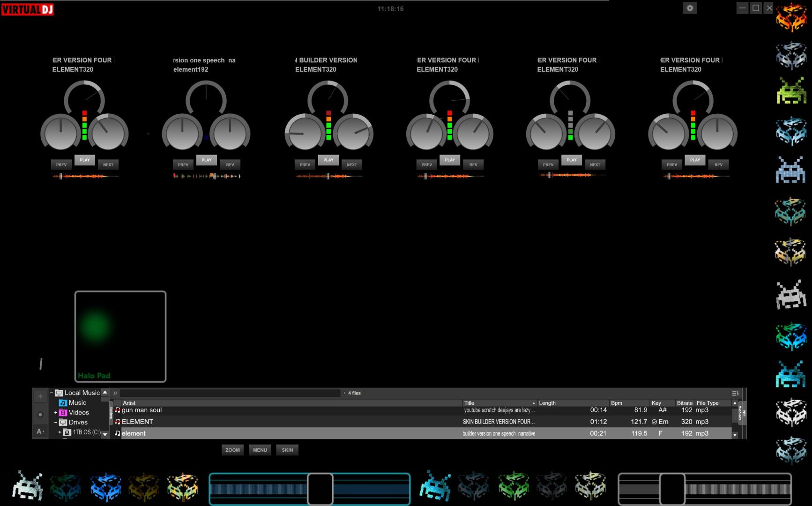The image size is (812, 506).
Task: Click the orange-yellow cube beside teal crossfader
Action: (x=183, y=487)
